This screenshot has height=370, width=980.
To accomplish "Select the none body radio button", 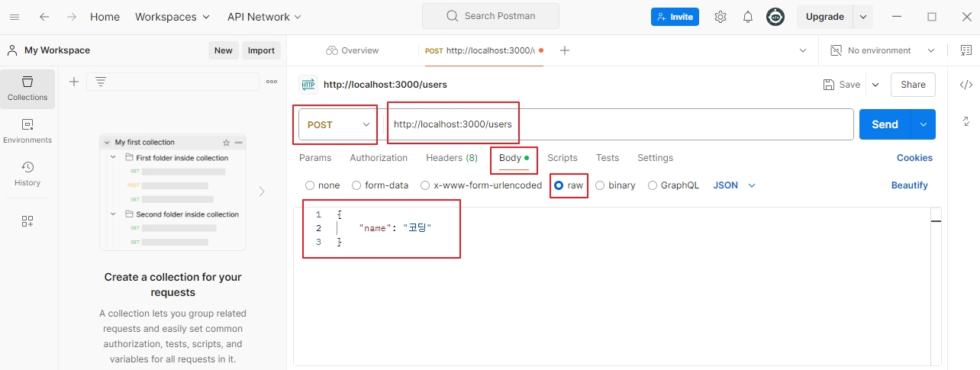I will pos(310,185).
